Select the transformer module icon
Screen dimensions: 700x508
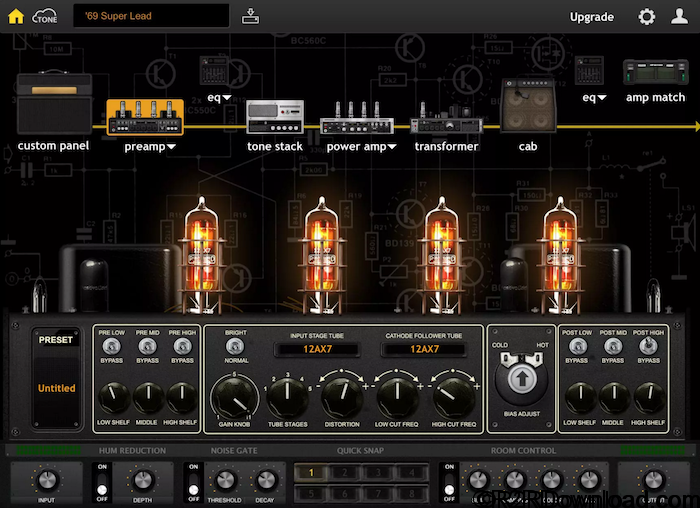(x=446, y=119)
